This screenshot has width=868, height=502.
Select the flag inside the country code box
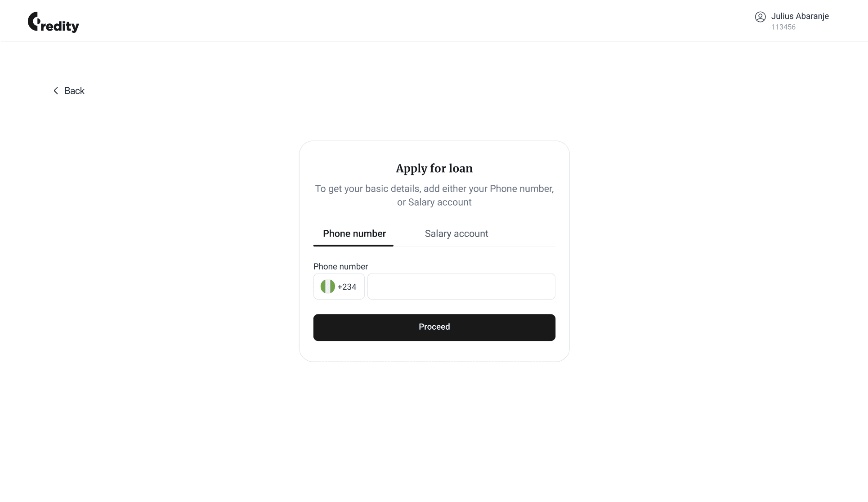(x=328, y=286)
